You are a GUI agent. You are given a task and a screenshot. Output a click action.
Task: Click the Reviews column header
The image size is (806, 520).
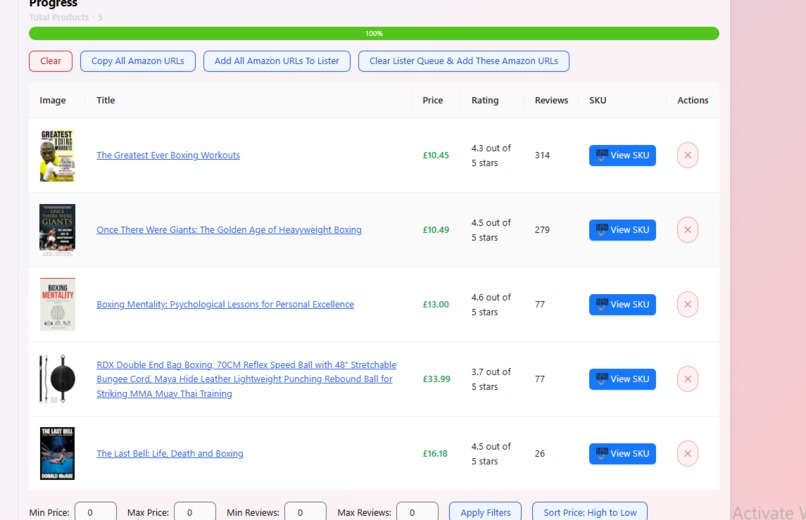tap(551, 100)
